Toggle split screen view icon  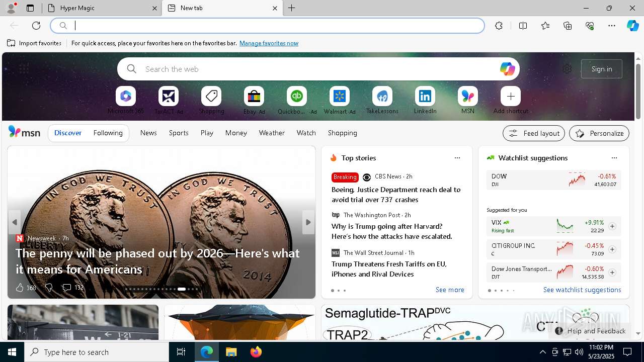point(523,26)
